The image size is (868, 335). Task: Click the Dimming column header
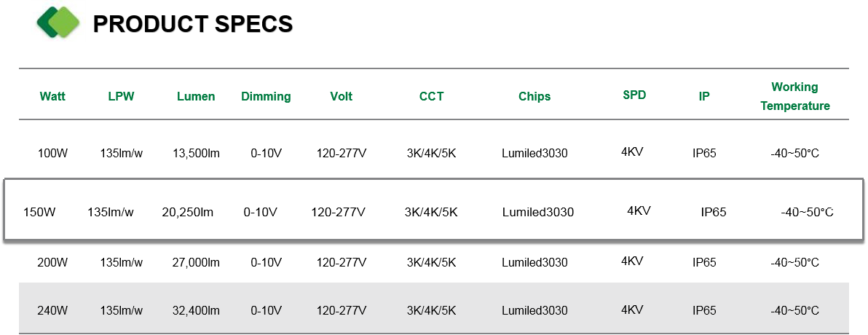coord(266,97)
